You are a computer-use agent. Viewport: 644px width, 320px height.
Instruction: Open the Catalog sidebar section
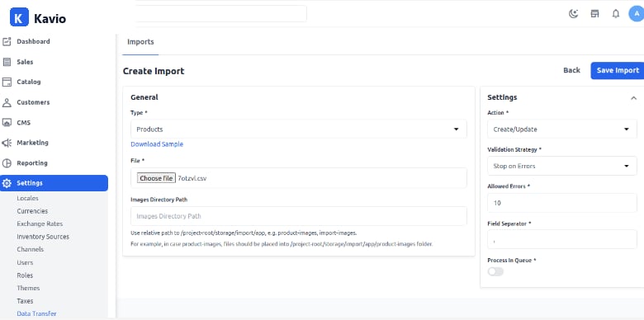pos(54,82)
